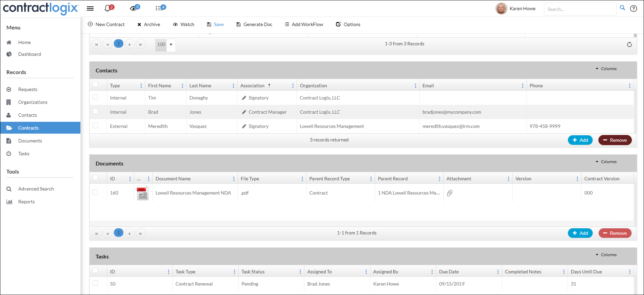644x295 pixels.
Task: Go to first page in Documents pager
Action: [x=96, y=233]
